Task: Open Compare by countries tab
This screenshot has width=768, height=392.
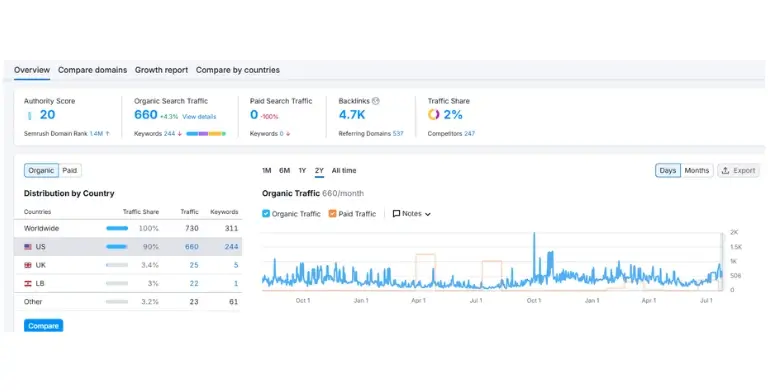Action: 238,70
